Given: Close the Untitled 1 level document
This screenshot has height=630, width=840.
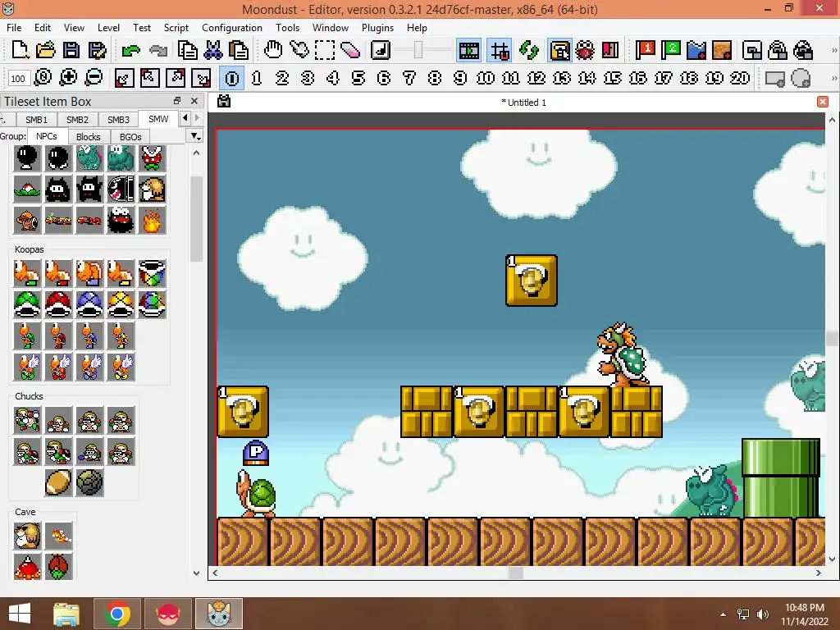Looking at the screenshot, I should [823, 102].
